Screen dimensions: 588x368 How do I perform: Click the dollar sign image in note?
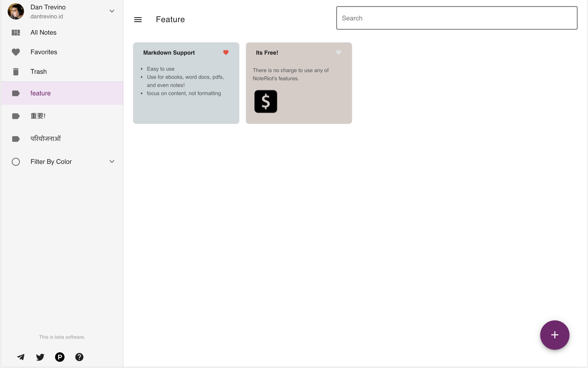(x=266, y=101)
